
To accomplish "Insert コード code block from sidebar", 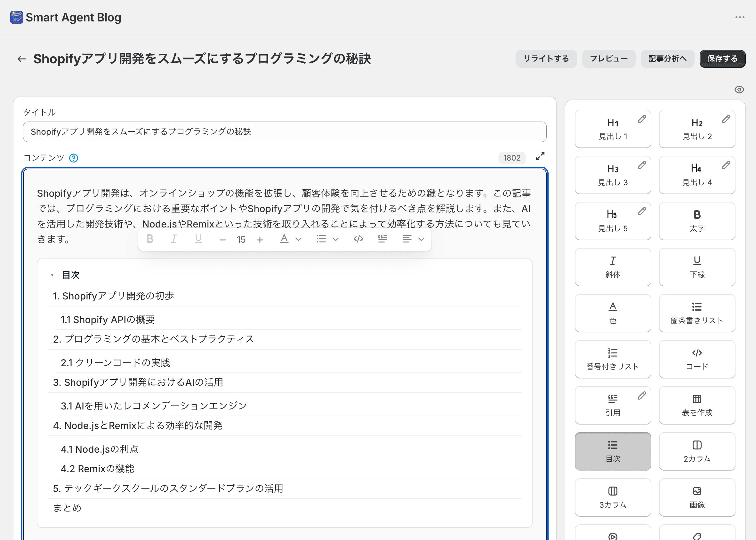I will click(697, 359).
